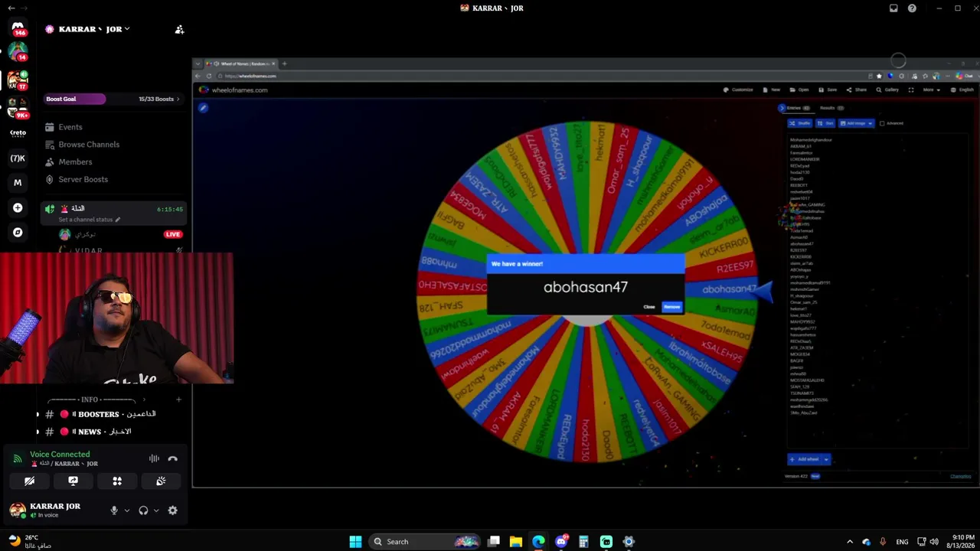This screenshot has width=980, height=551.
Task: Start an activity in voice channel
Action: click(117, 481)
